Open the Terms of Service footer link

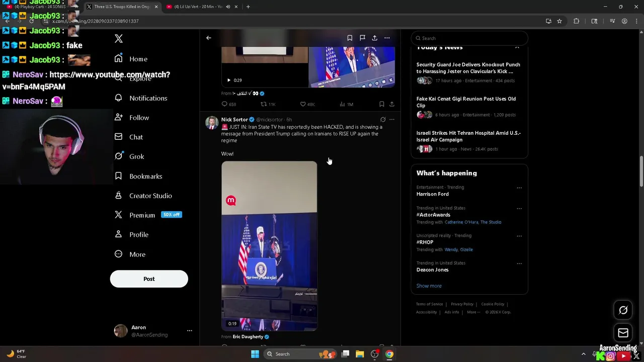(x=429, y=304)
